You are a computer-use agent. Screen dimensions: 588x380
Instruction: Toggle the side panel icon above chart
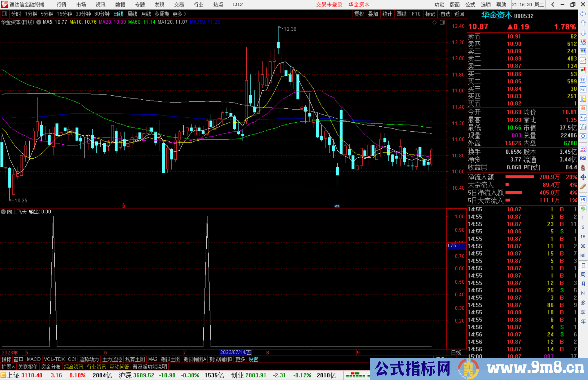point(442,22)
